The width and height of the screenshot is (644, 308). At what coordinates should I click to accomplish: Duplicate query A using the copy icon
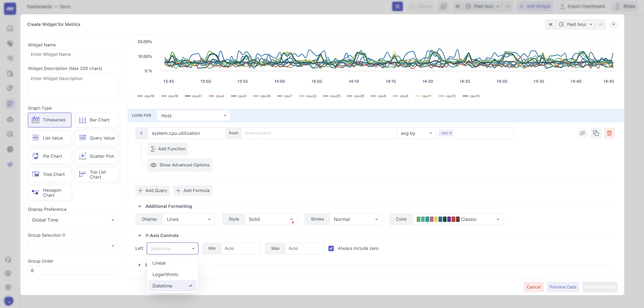pos(596,133)
